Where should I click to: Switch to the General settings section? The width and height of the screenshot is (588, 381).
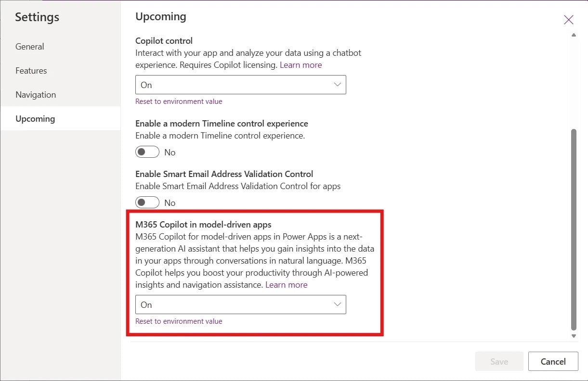(x=29, y=46)
